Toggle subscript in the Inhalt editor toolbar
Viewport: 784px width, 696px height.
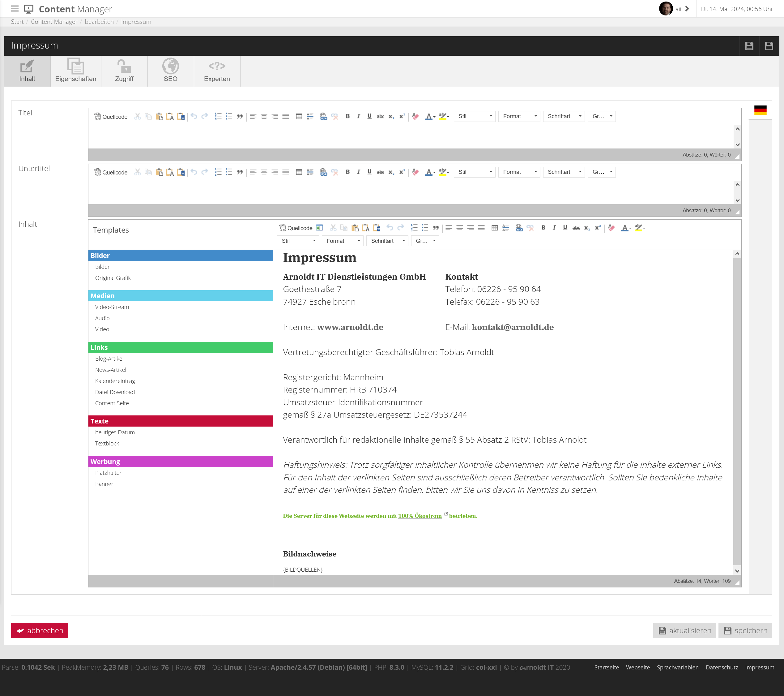point(587,228)
